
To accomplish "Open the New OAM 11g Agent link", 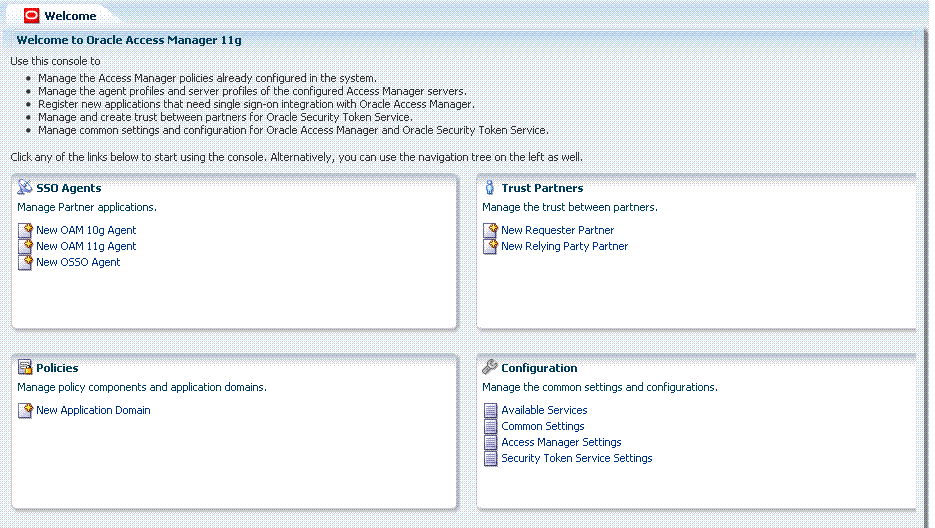I will pos(86,246).
